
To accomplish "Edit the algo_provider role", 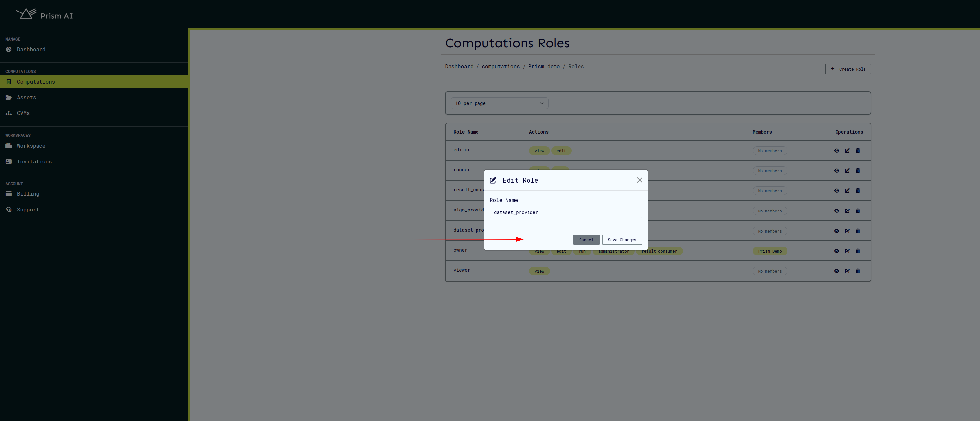I will [847, 211].
